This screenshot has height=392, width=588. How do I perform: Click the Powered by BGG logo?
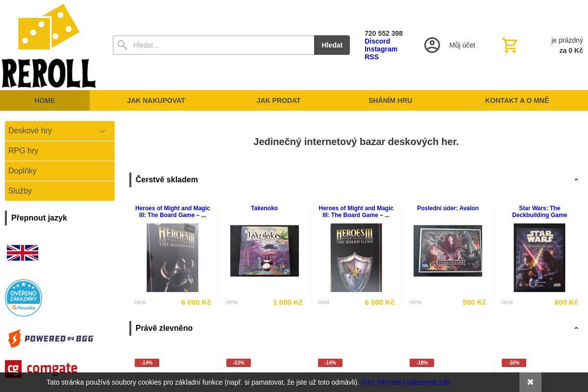point(51,339)
